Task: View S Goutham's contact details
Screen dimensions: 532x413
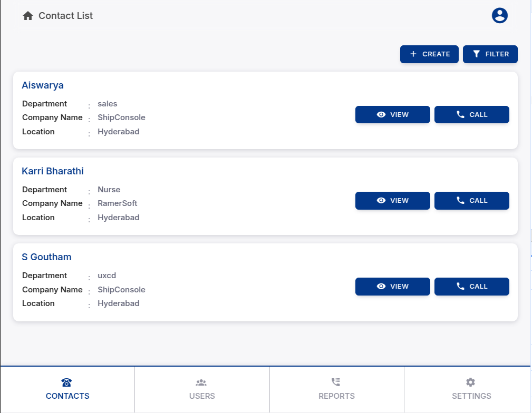Action: tap(392, 287)
